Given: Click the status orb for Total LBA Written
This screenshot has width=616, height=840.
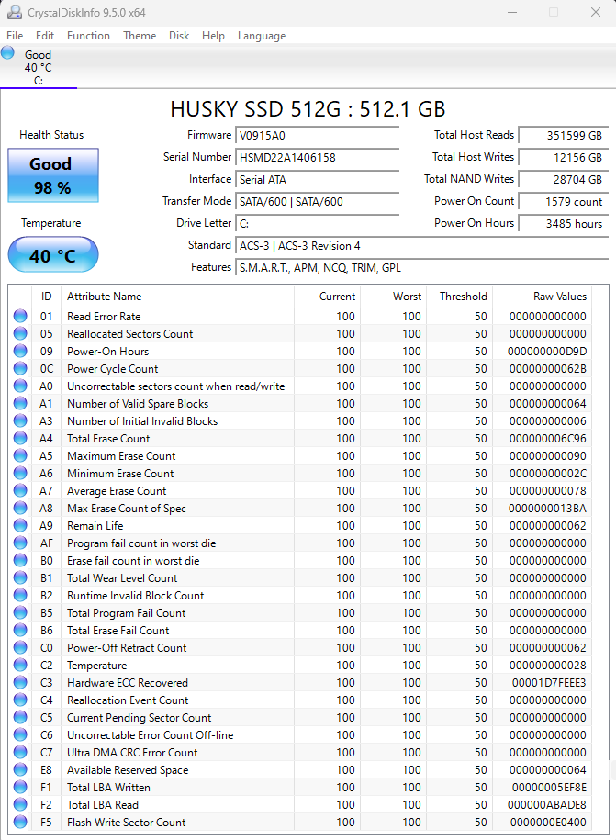Looking at the screenshot, I should click(20, 787).
